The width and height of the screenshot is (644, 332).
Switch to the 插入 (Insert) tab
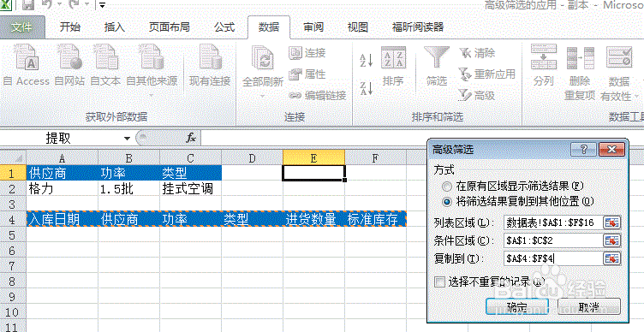(x=114, y=27)
